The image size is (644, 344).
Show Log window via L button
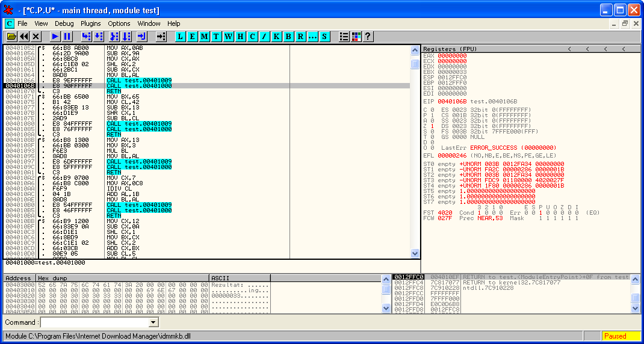point(181,37)
